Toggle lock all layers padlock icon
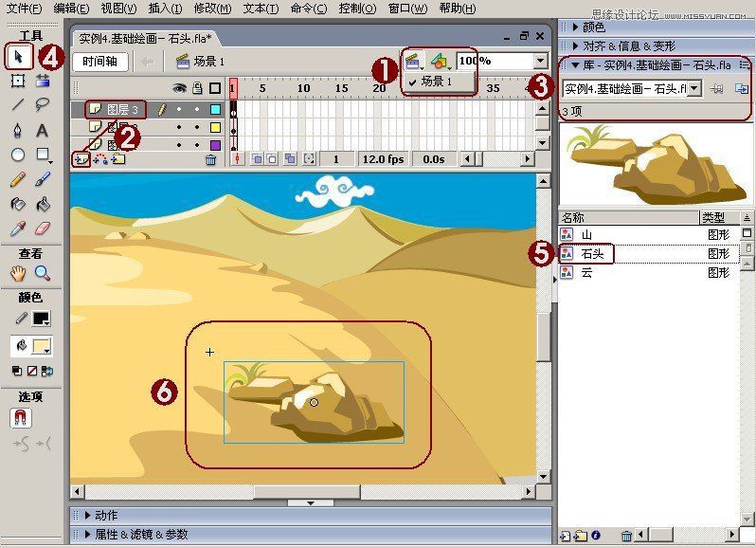Viewport: 756px width, 548px height. point(197,88)
